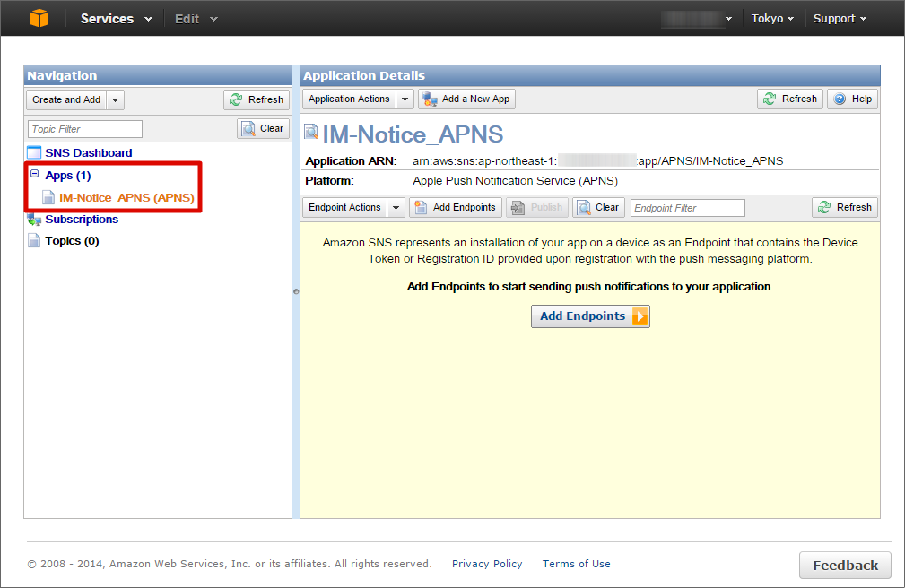Click the Subscriptions icon
This screenshot has height=588, width=905.
34,220
